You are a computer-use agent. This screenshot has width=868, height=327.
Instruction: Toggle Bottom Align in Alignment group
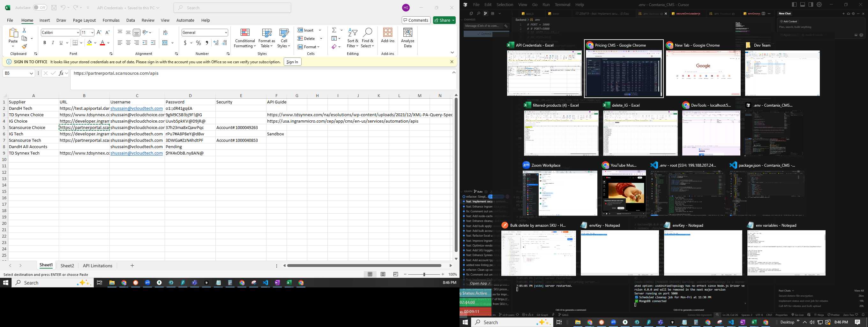click(137, 32)
